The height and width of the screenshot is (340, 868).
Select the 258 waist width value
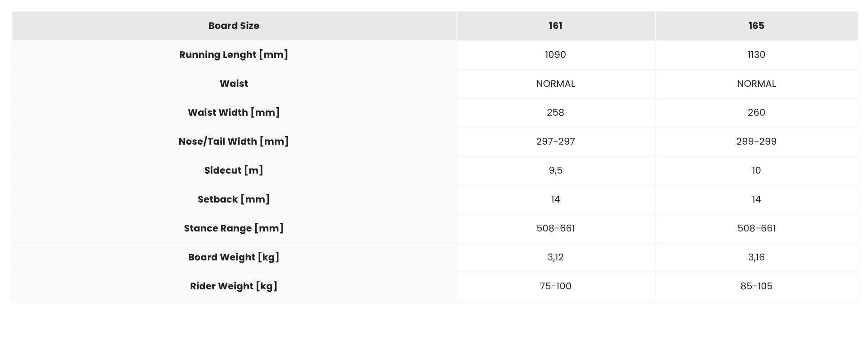tap(555, 113)
